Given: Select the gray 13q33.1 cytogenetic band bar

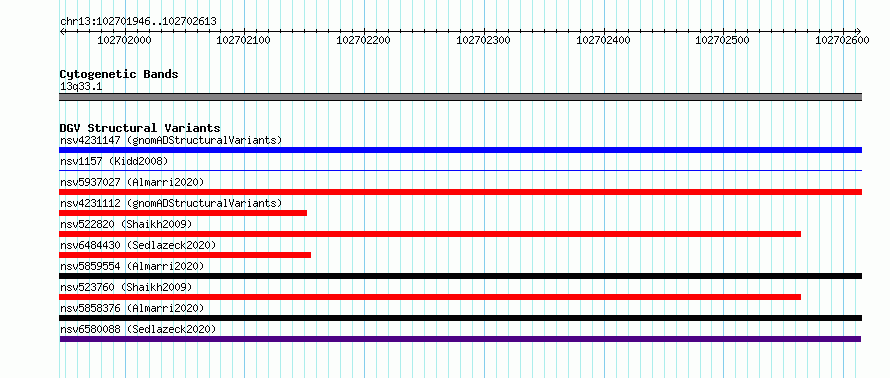Looking at the screenshot, I should coord(460,97).
